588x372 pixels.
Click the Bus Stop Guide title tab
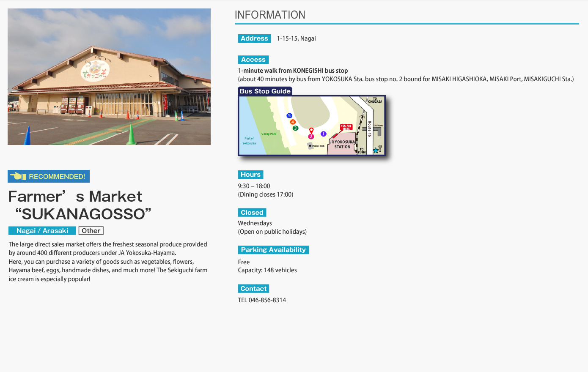pos(265,91)
